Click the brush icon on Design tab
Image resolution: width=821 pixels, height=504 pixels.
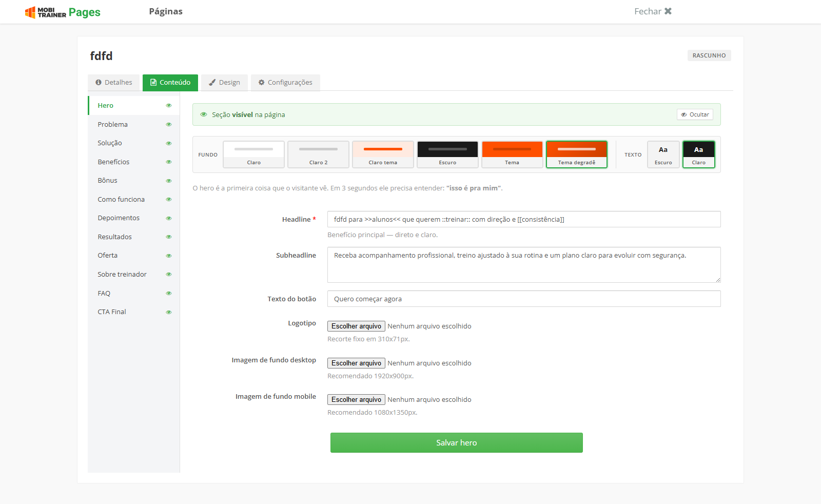pos(212,83)
